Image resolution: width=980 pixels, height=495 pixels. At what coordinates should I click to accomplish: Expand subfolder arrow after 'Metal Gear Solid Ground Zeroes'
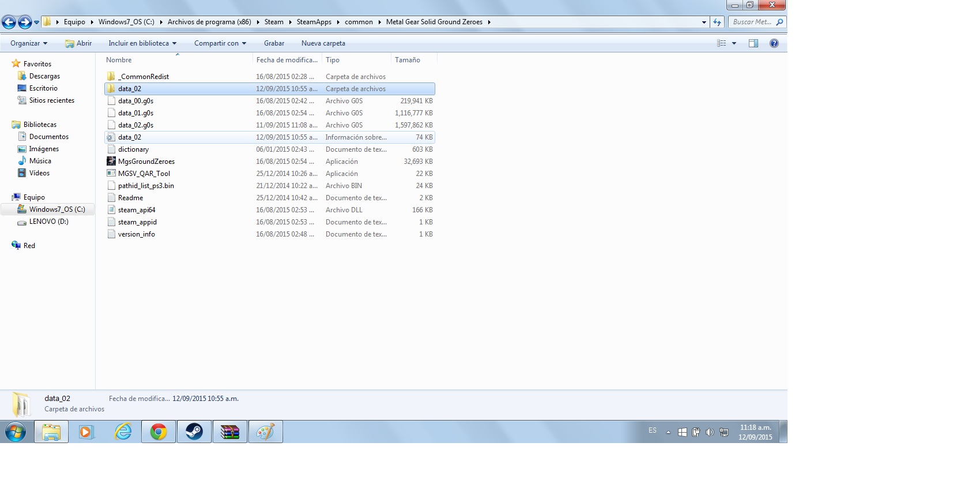[x=489, y=22]
